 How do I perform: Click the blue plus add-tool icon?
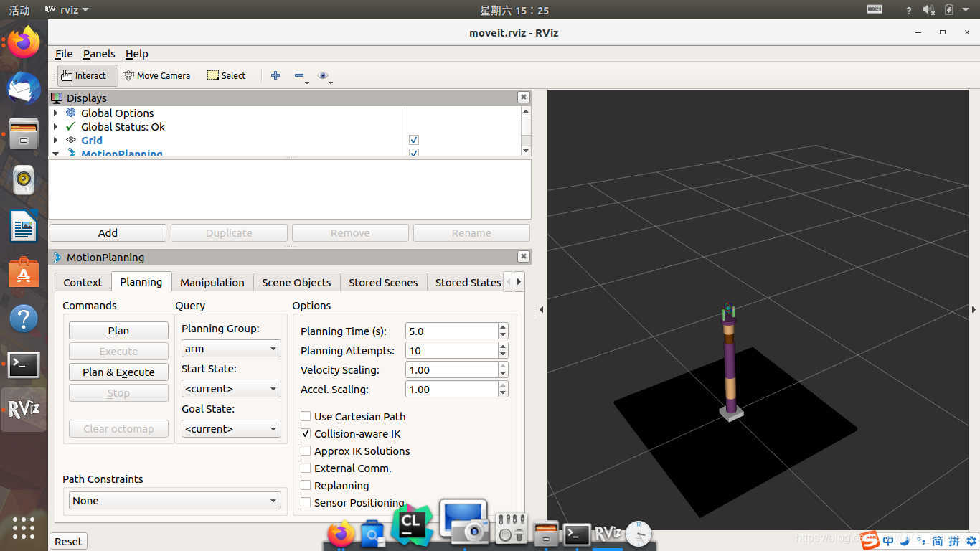click(x=275, y=75)
